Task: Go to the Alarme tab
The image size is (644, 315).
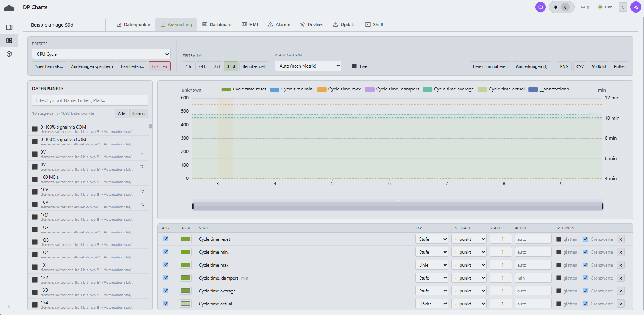Action: [279, 25]
